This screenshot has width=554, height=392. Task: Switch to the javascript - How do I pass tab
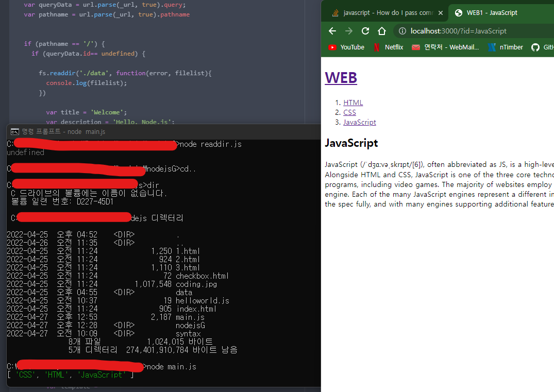[388, 13]
